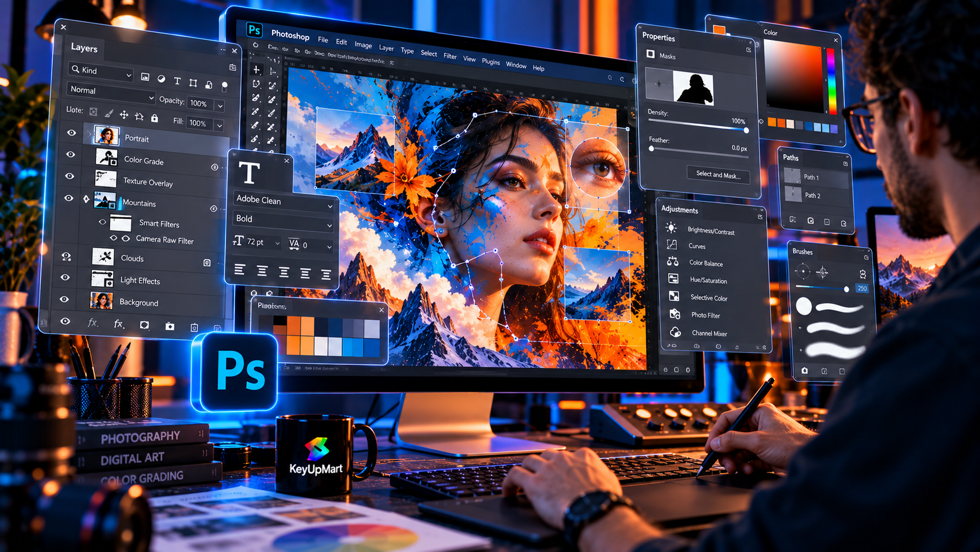Click the Move tool in the toolbar
This screenshot has height=552, width=980.
[x=256, y=70]
